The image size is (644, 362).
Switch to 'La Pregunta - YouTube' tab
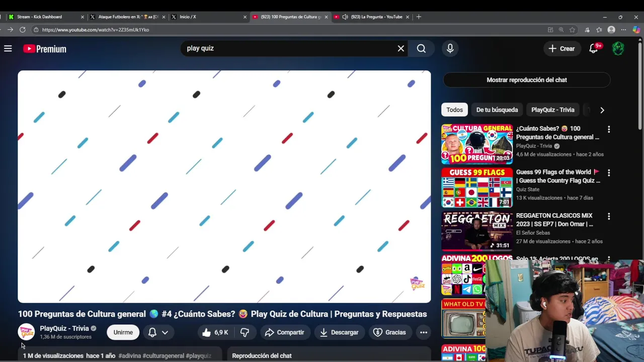click(371, 17)
